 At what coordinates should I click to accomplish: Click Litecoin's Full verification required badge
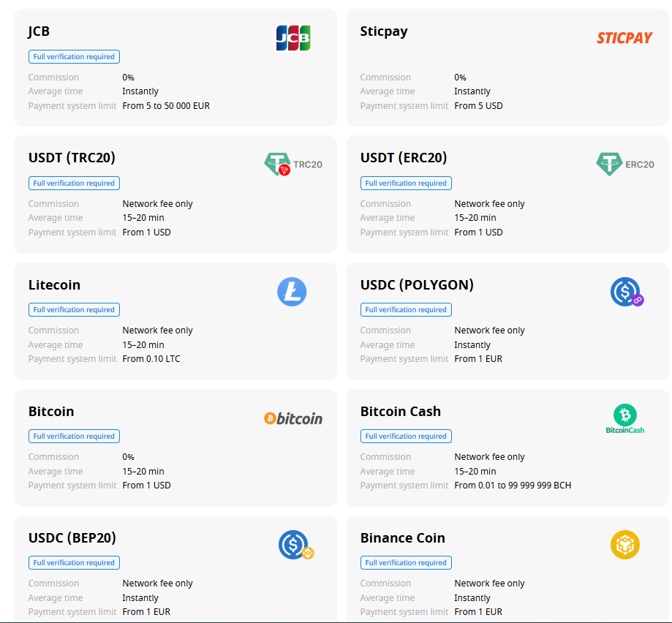point(74,309)
